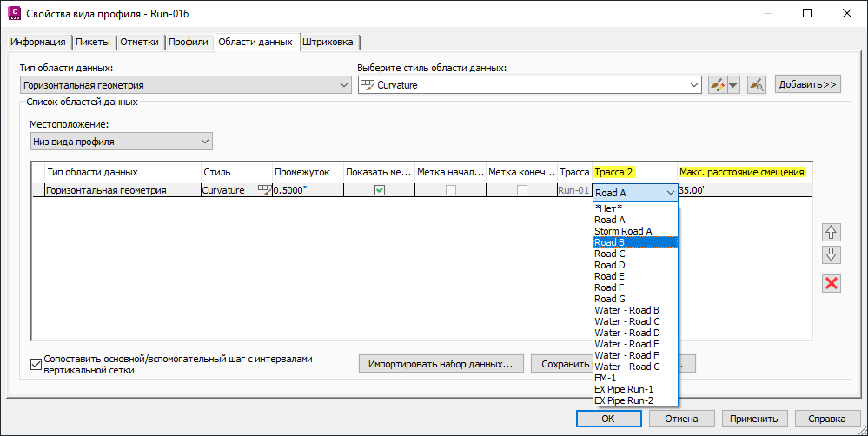Click the Curvature style icon in table row
Image resolution: width=868 pixels, height=436 pixels.
(x=265, y=190)
